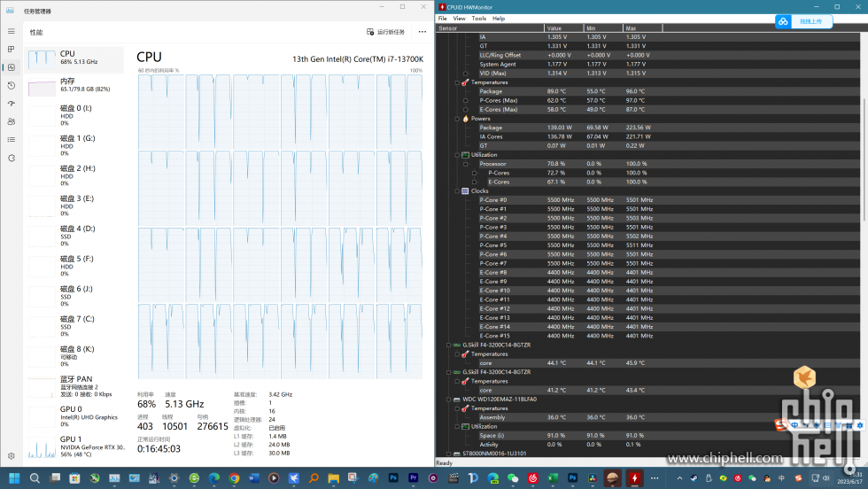Click volume speaker icon in system tray
This screenshot has height=489, width=868.
pos(825,477)
